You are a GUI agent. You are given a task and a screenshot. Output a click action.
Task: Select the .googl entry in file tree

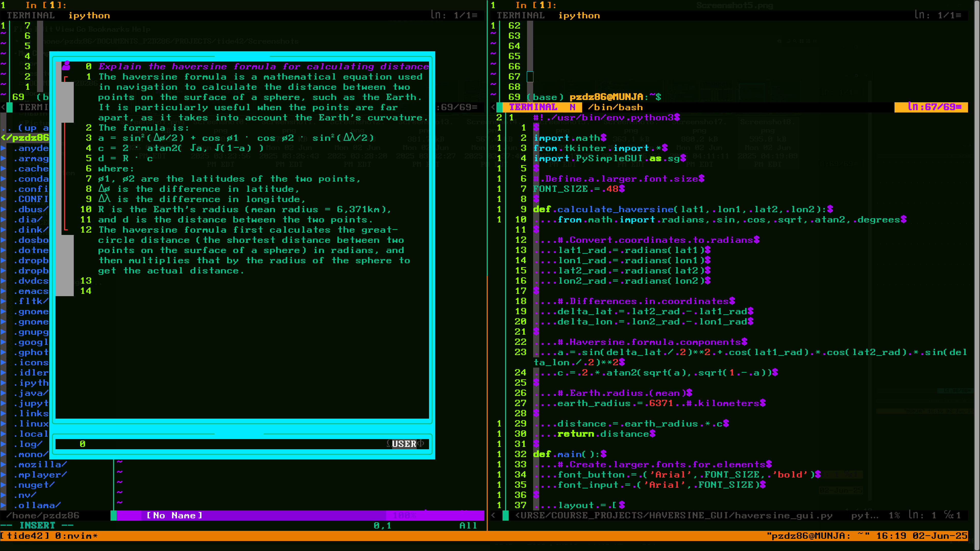click(31, 342)
